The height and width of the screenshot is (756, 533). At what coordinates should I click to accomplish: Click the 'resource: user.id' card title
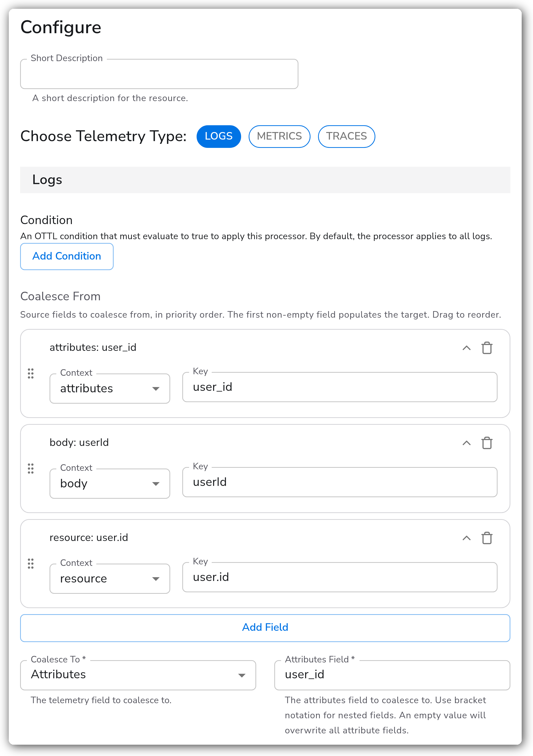88,538
